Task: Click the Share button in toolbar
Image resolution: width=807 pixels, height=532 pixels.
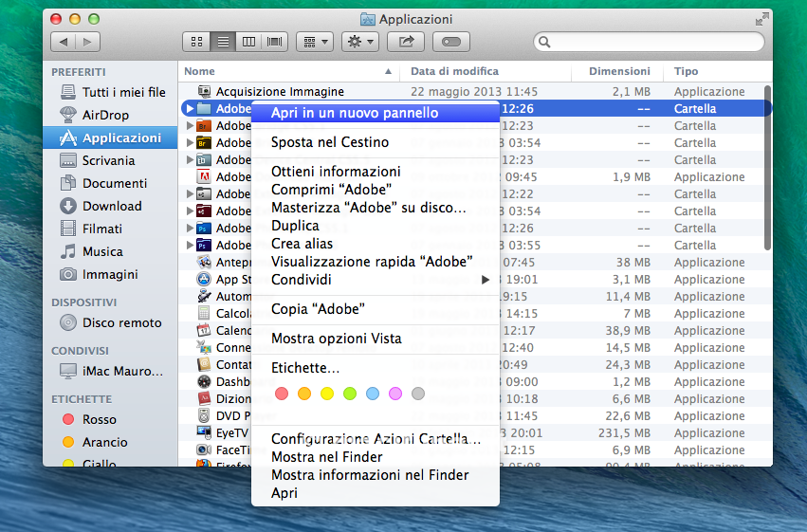Action: click(x=407, y=42)
